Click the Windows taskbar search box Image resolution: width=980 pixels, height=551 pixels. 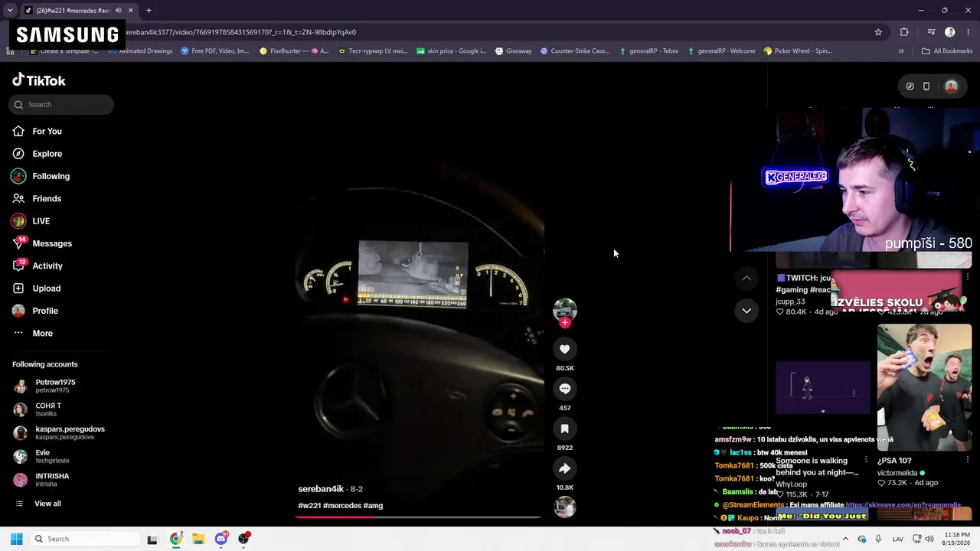click(x=84, y=539)
